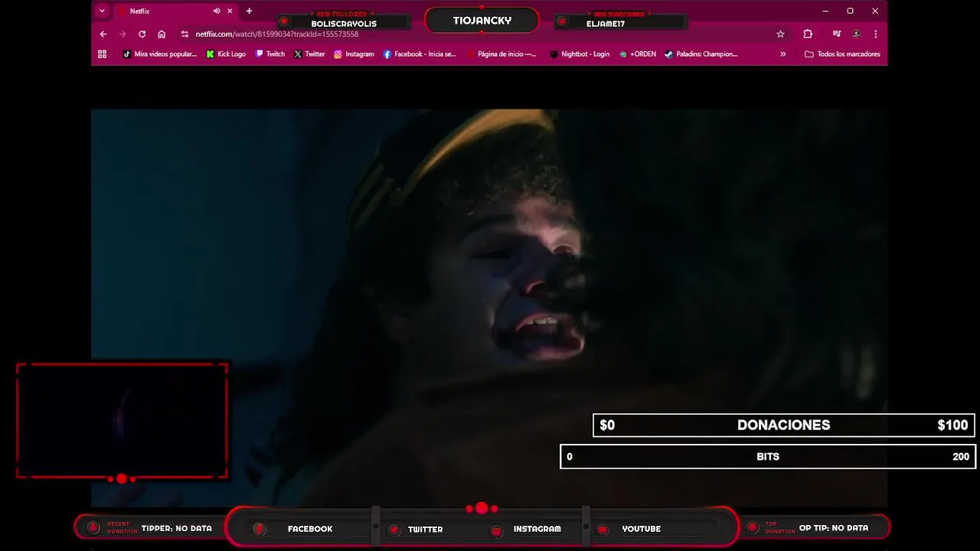Maximize the browser window
The height and width of the screenshot is (551, 980).
tap(850, 11)
